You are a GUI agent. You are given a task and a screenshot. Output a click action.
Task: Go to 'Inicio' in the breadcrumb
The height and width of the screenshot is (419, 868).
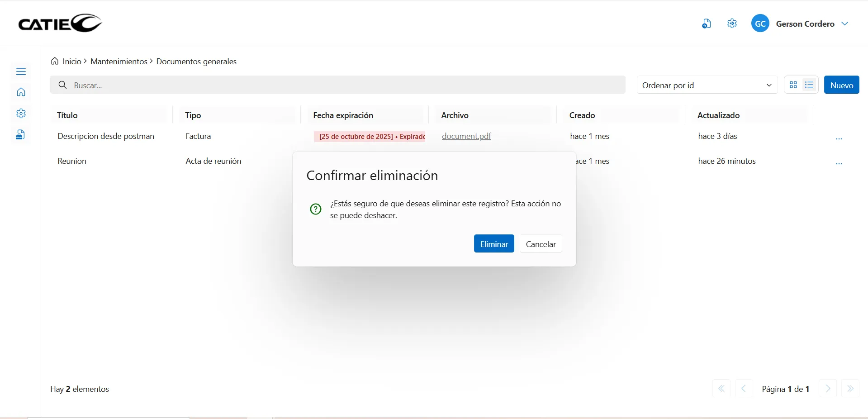pos(71,62)
